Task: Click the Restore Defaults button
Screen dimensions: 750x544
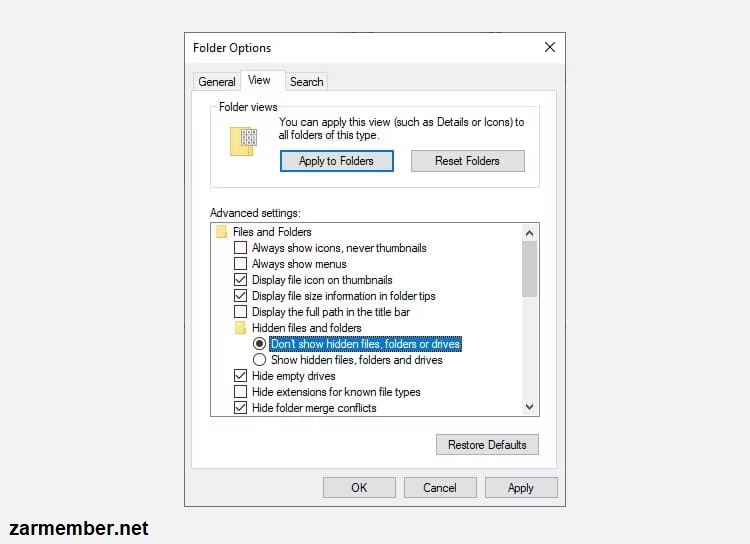Action: click(487, 444)
